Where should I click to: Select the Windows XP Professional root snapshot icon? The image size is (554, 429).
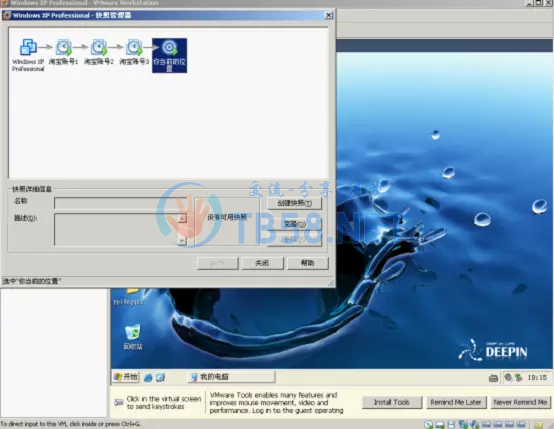[x=28, y=47]
